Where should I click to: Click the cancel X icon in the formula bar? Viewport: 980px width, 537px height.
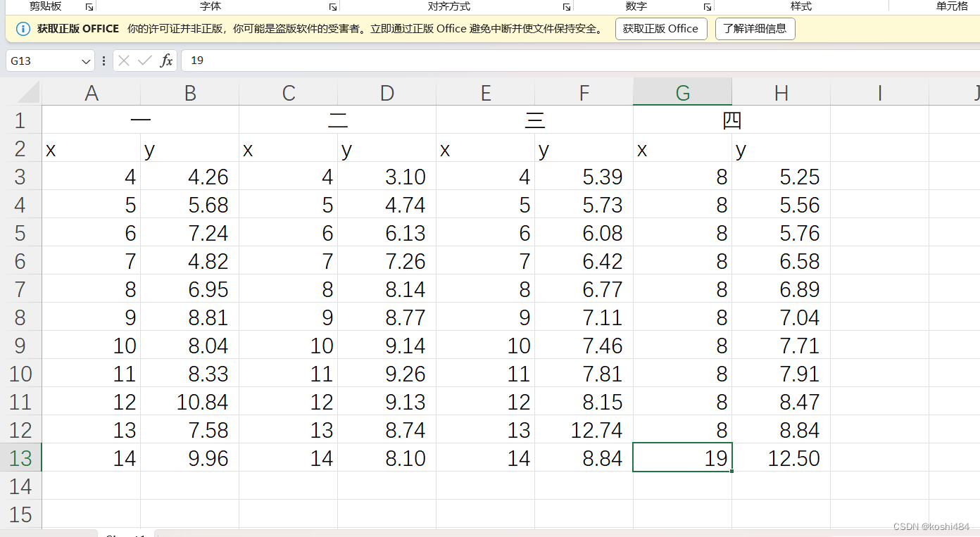pyautogui.click(x=124, y=61)
